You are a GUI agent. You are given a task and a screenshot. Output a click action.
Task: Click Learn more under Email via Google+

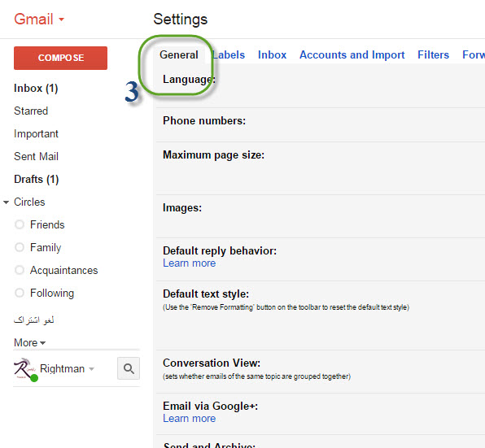(x=190, y=419)
